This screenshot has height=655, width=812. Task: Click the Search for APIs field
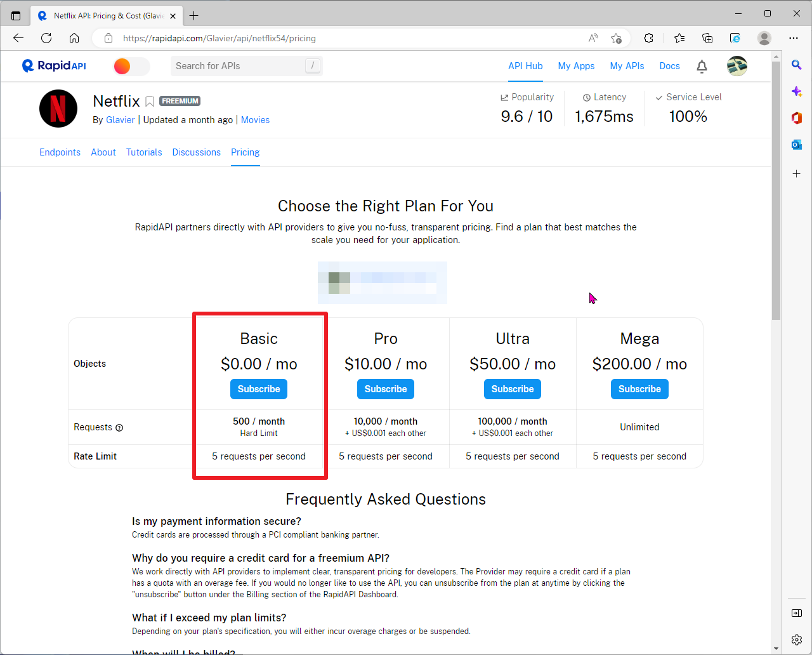(x=247, y=66)
